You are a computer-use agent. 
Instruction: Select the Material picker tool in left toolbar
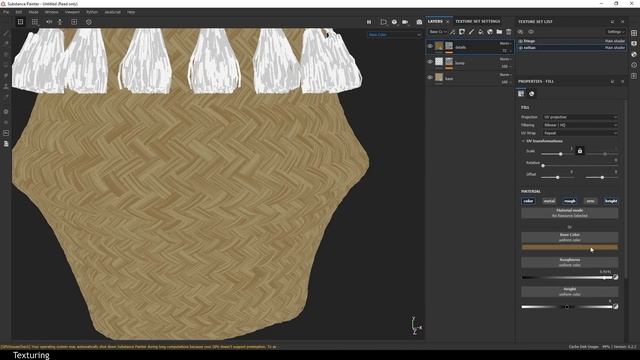point(6,97)
